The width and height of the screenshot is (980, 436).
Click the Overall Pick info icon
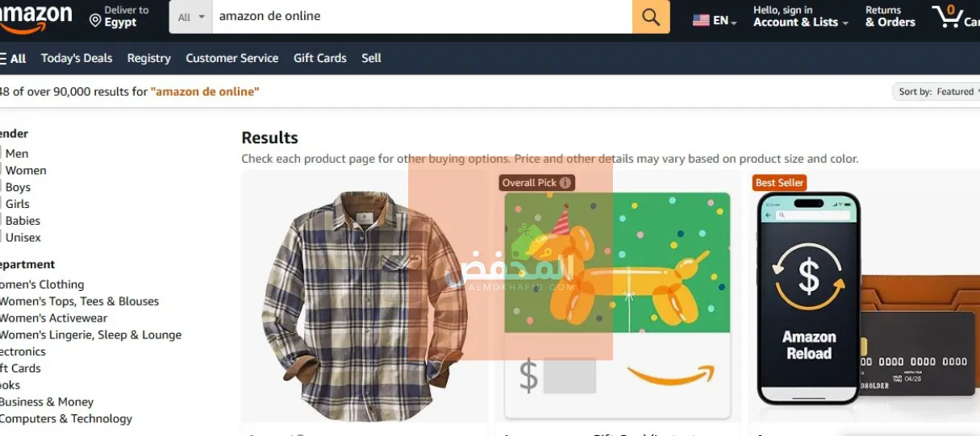click(x=565, y=183)
